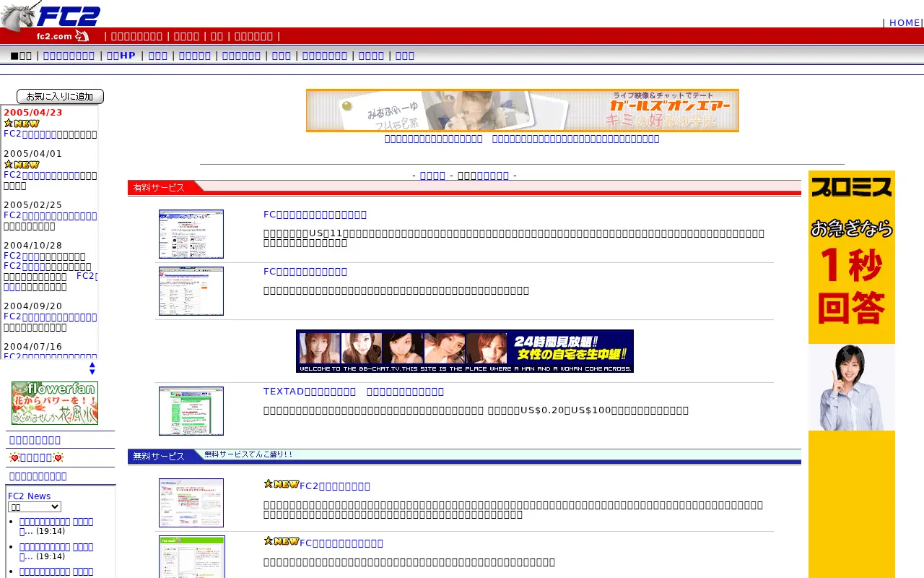Expand the dropdown below FC2 News
Viewport: 924px width, 578px height.
pos(35,507)
